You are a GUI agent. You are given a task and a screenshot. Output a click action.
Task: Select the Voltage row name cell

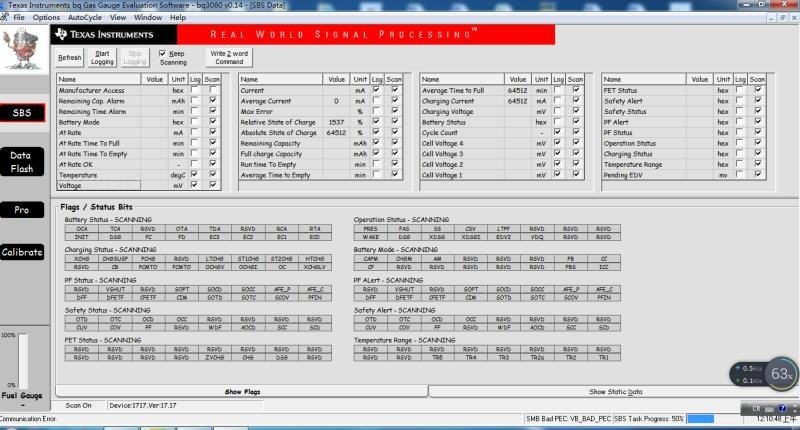tap(98, 186)
